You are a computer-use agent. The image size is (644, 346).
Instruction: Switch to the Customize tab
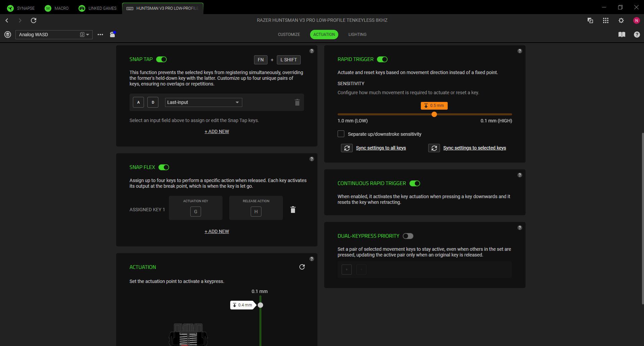(x=289, y=35)
